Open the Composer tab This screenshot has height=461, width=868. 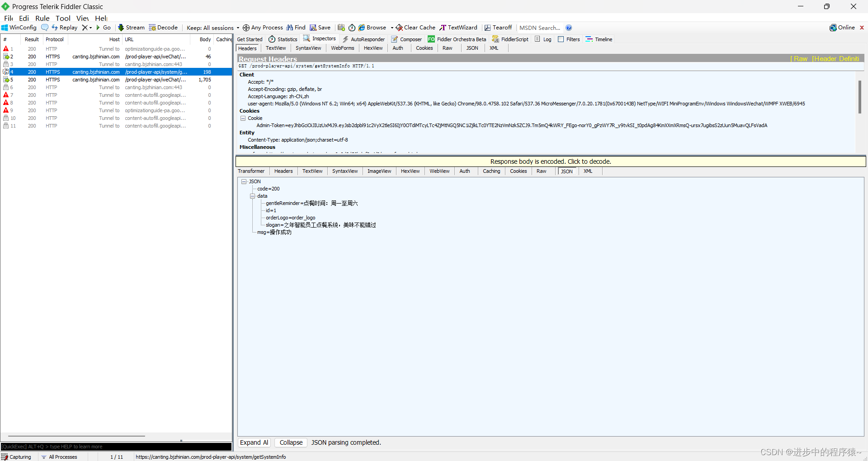pyautogui.click(x=406, y=39)
